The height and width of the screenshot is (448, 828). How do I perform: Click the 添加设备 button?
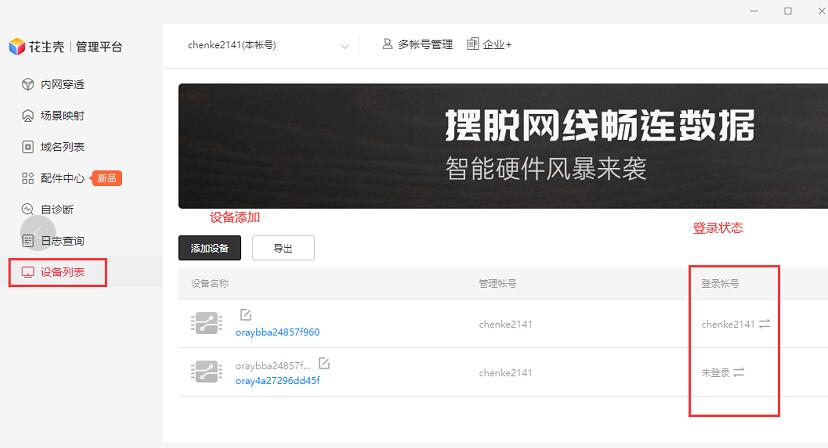tap(209, 248)
